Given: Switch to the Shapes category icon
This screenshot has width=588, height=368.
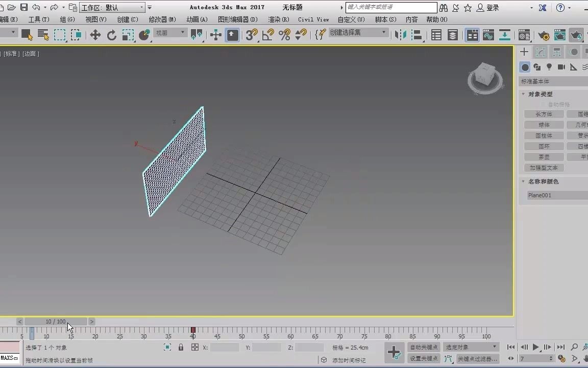Looking at the screenshot, I should (537, 67).
